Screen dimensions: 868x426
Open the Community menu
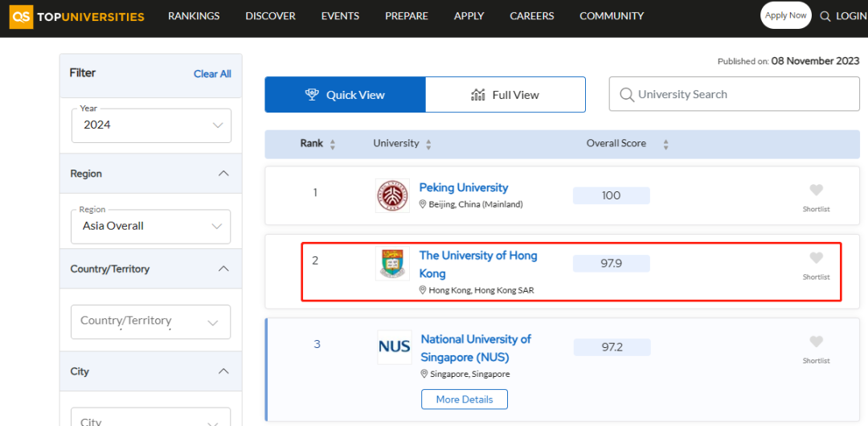(x=612, y=16)
